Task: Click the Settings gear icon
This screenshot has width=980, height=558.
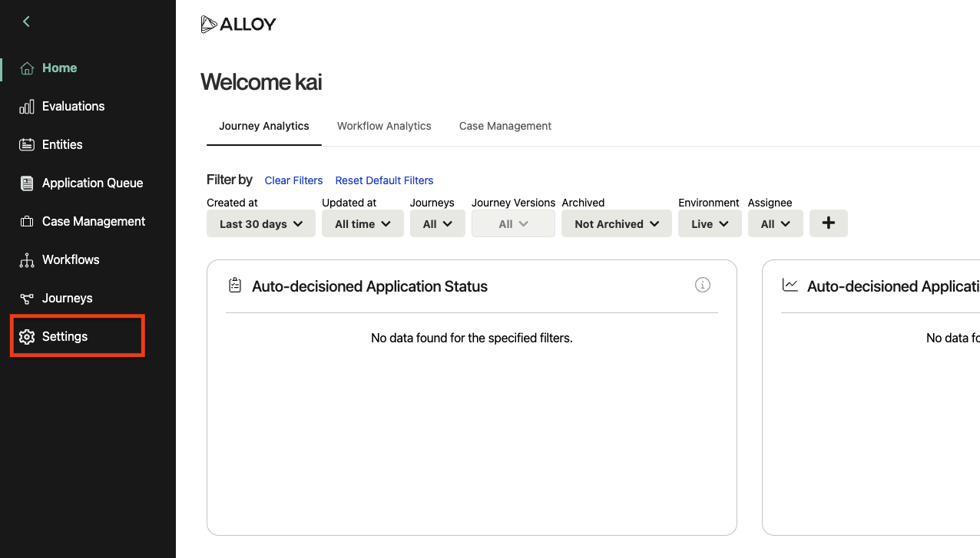Action: [x=27, y=337]
